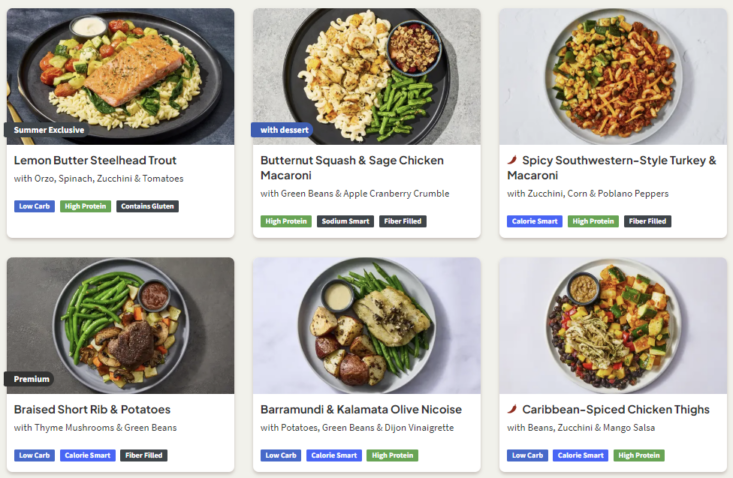
Task: Select Calorie Smart tag on Braised Short Rib
Action: (x=87, y=455)
